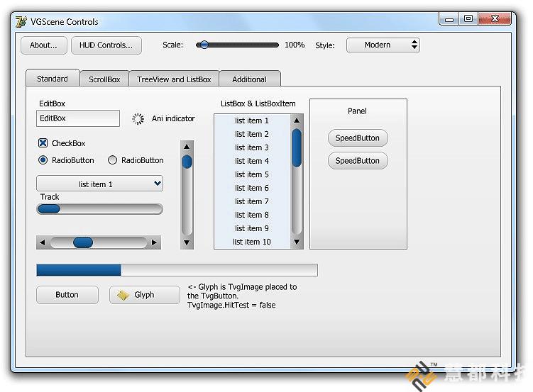Click the VGScene app icon in title bar
This screenshot has height=392, width=533.
pos(21,22)
